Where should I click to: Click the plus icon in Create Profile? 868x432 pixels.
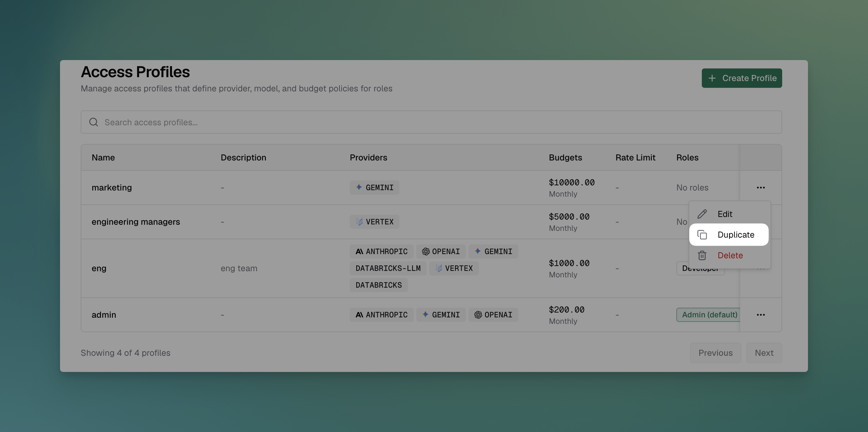tap(712, 78)
